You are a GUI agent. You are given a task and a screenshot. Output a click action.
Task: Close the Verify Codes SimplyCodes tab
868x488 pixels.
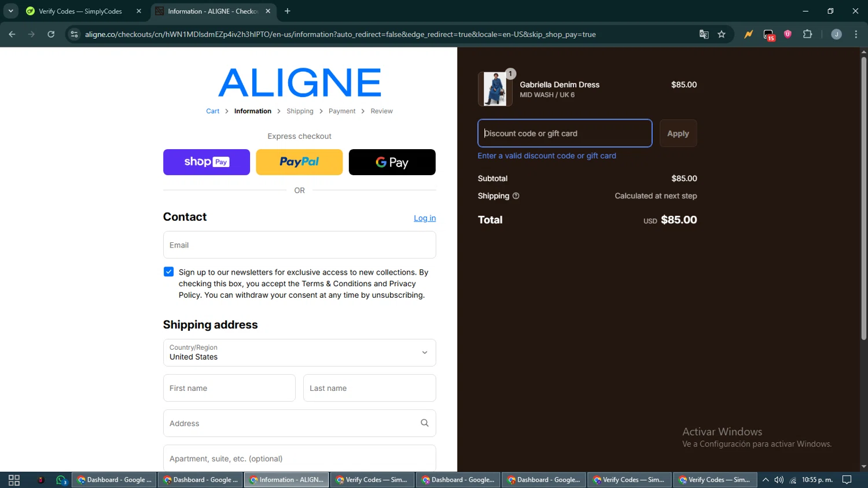pyautogui.click(x=139, y=11)
